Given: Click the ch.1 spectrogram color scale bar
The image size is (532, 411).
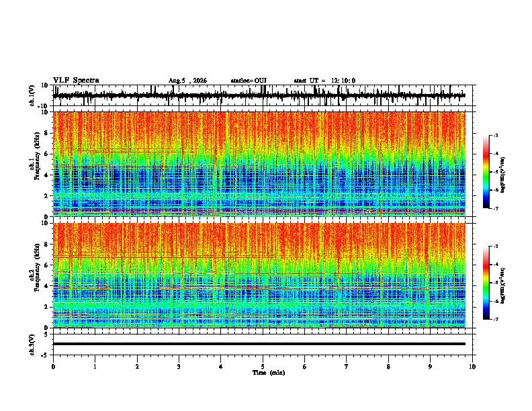Looking at the screenshot, I should tap(486, 172).
